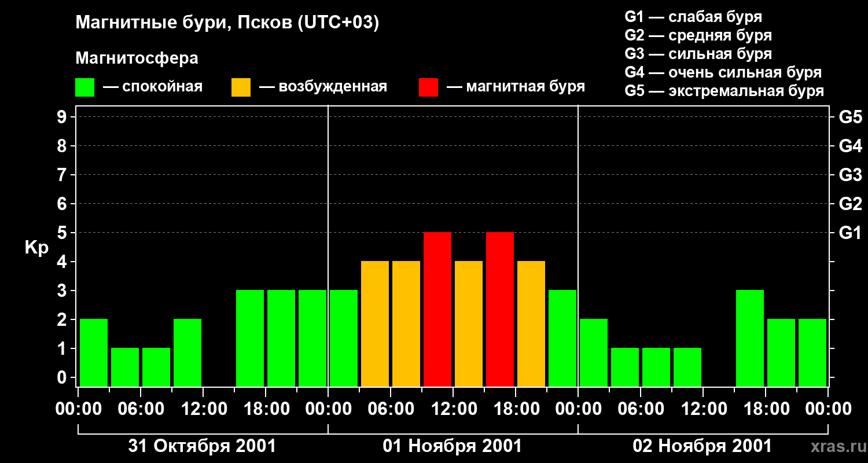
Task: Click the date label '31 Октября 2001'
Action: (202, 446)
